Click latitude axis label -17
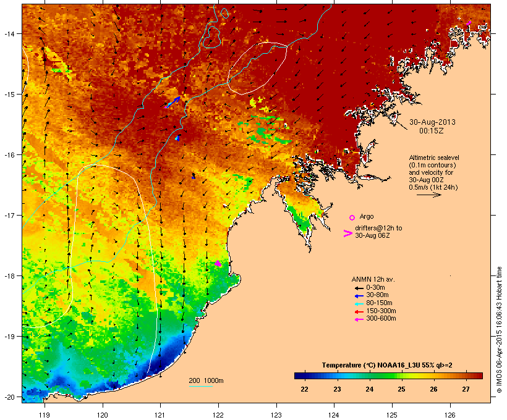Screen dimensions: 507x420 9,215
